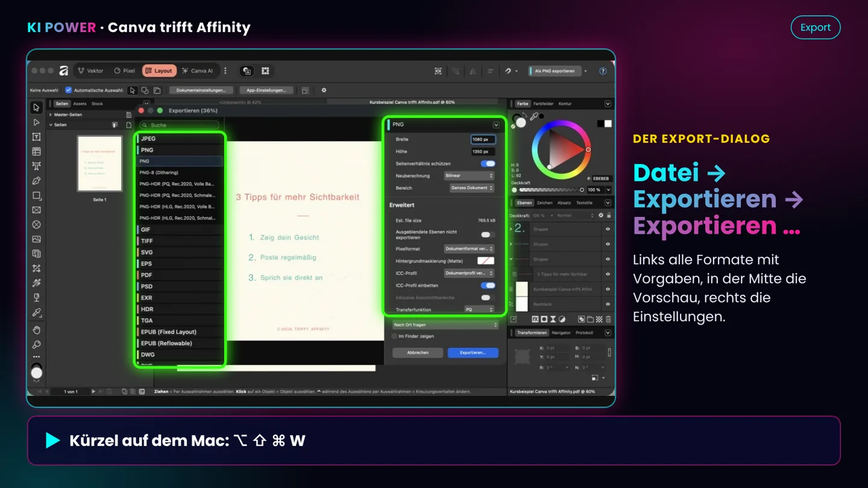Add a new page with the Seiten page icon
Screen dimensions: 868x488
tap(129, 125)
